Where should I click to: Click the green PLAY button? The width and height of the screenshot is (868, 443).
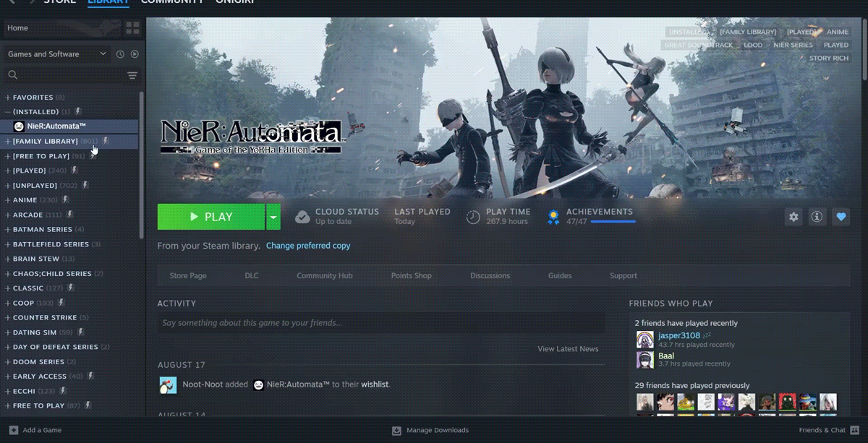click(211, 217)
